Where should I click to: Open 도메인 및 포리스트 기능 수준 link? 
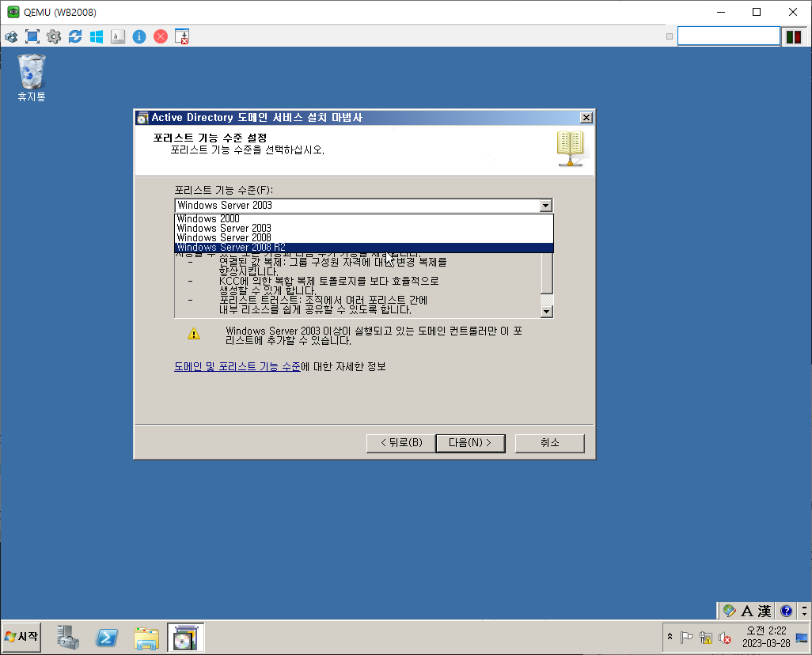tap(237, 366)
